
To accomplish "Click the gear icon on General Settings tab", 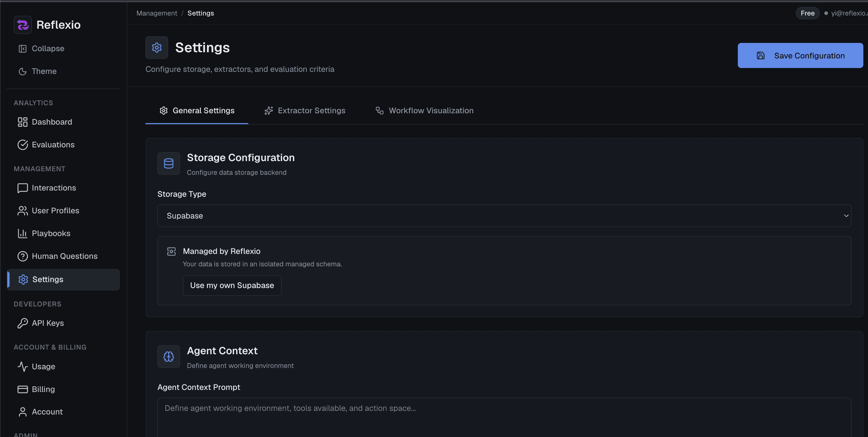I will tap(164, 111).
